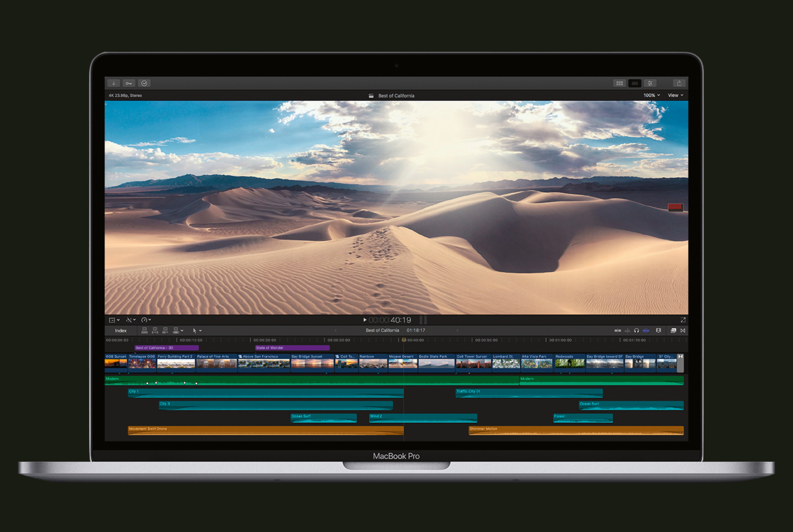Toggle audio skimming waveform button

[x=627, y=330]
